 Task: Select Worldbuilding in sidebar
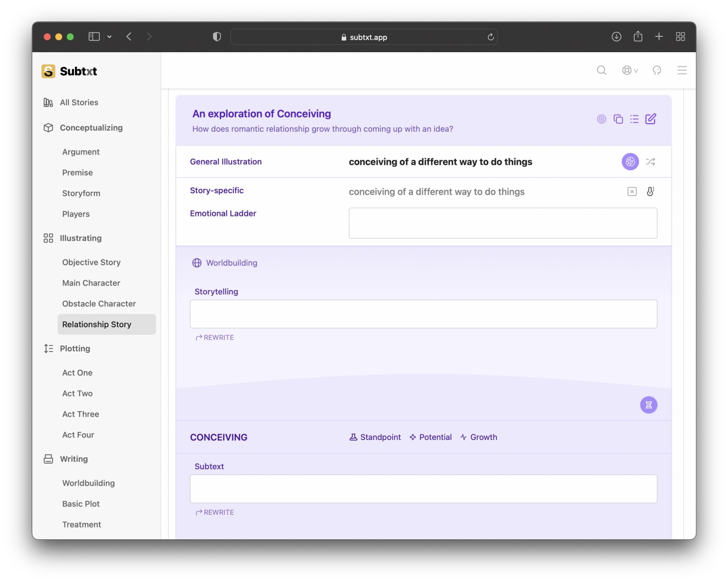(89, 483)
